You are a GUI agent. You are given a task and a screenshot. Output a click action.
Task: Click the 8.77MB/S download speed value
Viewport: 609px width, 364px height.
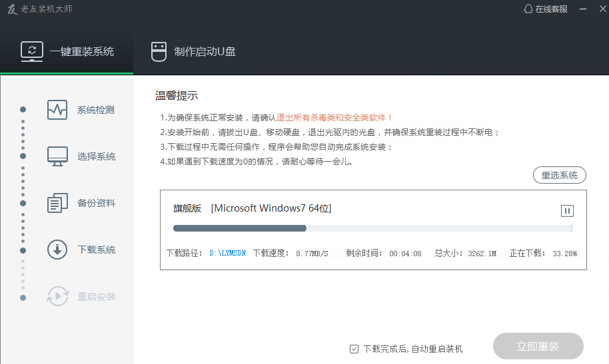click(312, 254)
